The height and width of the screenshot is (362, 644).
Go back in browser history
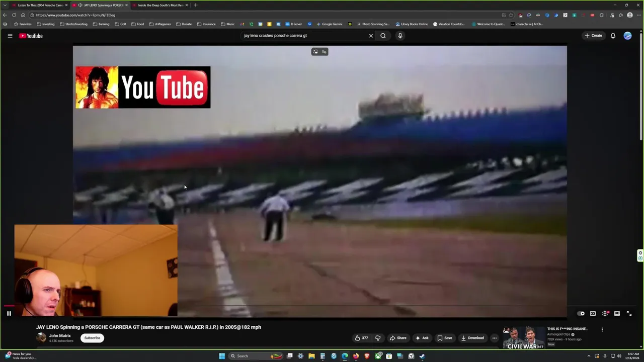(5, 15)
